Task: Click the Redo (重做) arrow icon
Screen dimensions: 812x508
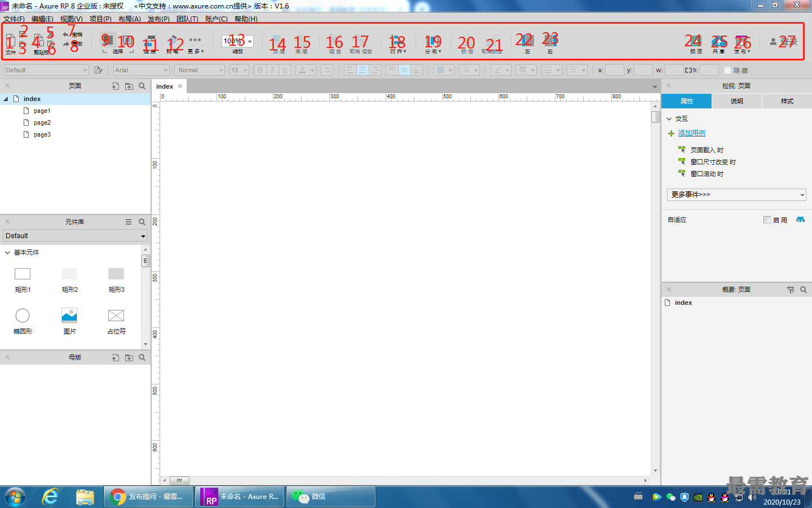Action: click(x=67, y=43)
